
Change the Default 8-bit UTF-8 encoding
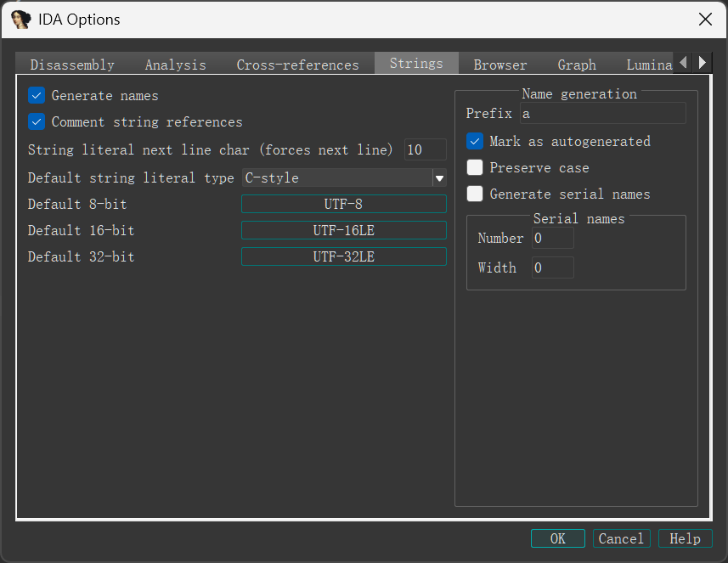coord(343,205)
